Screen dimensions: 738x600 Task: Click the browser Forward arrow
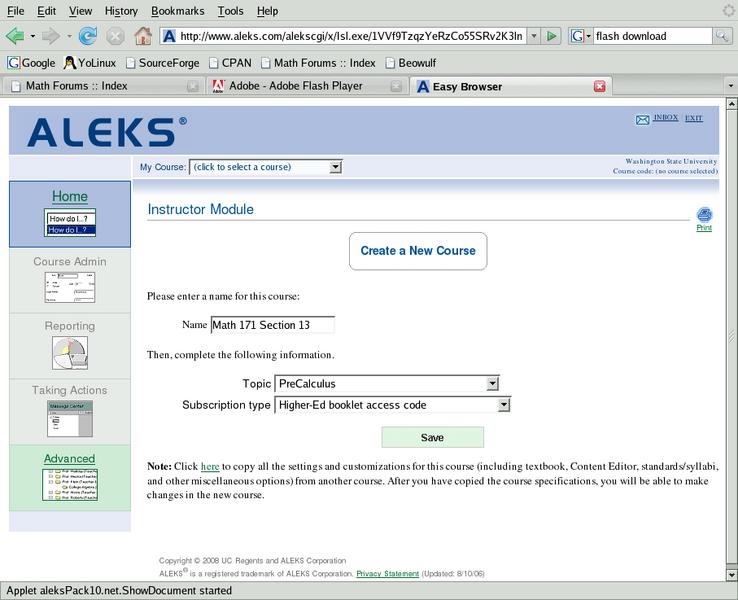[51, 36]
